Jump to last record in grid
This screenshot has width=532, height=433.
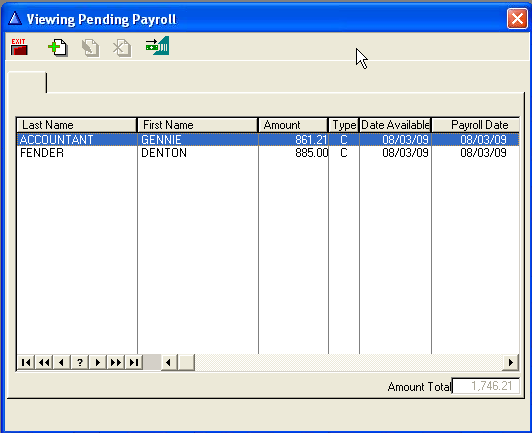tap(134, 362)
